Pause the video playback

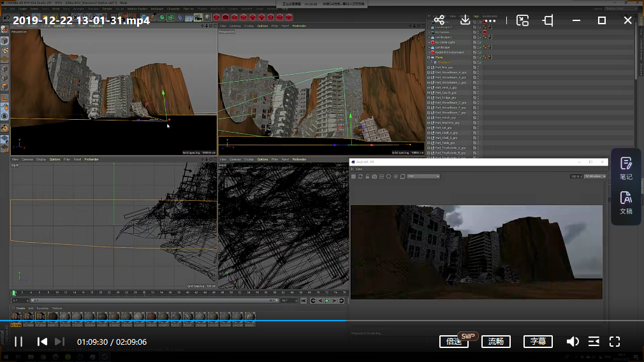(x=18, y=342)
